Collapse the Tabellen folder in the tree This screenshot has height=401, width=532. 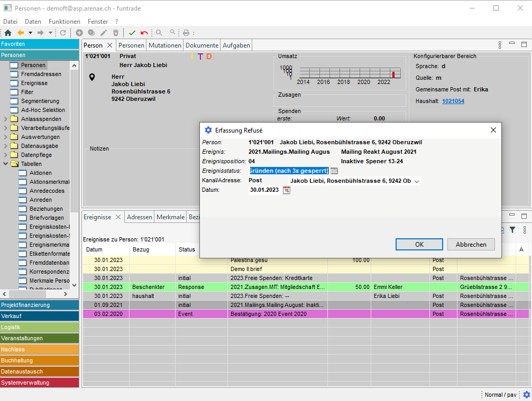(x=6, y=164)
